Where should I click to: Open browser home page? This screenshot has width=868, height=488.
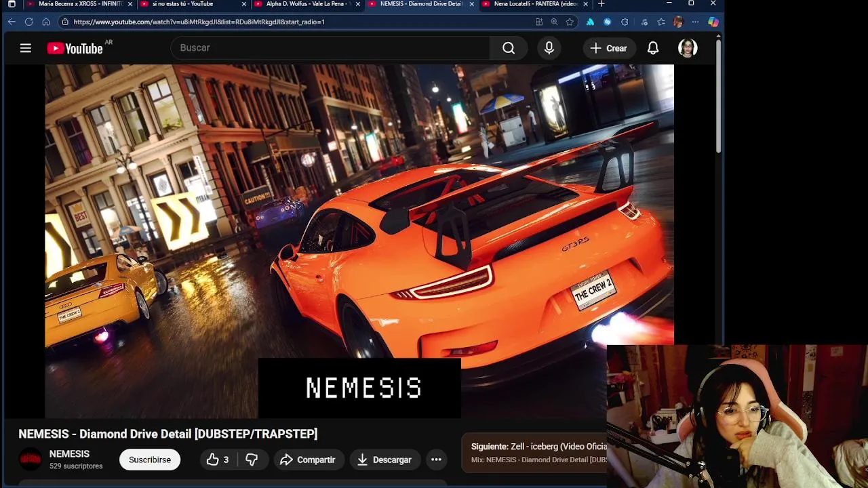click(x=45, y=22)
